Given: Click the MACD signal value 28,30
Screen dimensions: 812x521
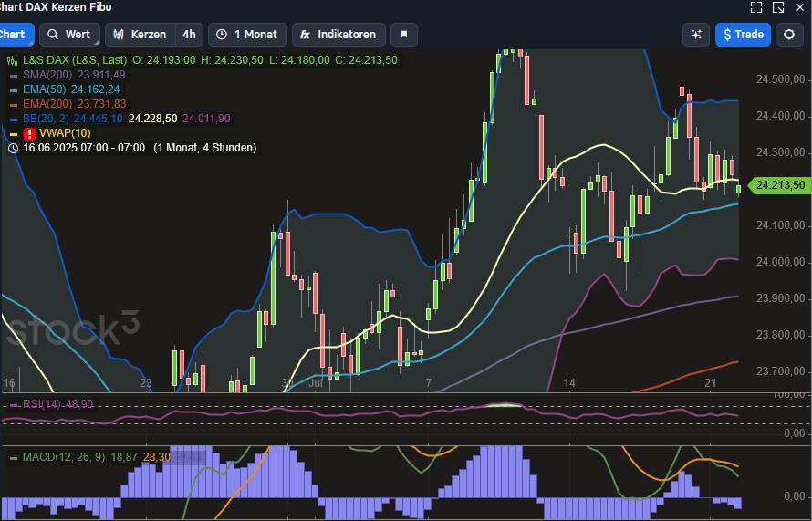Looking at the screenshot, I should pos(156,457).
